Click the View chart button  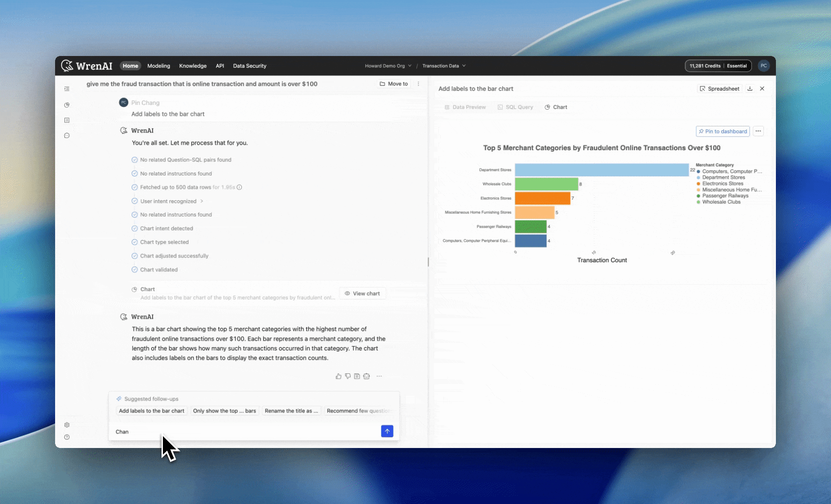pyautogui.click(x=362, y=294)
